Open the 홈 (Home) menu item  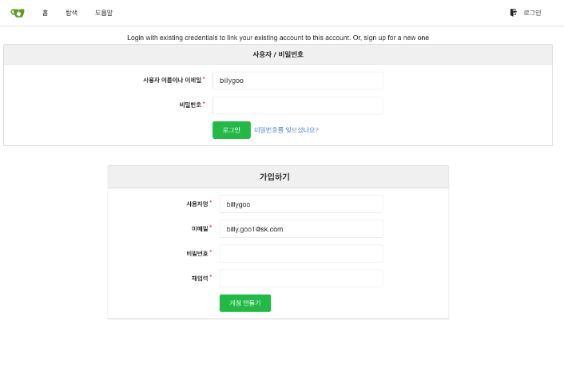45,13
